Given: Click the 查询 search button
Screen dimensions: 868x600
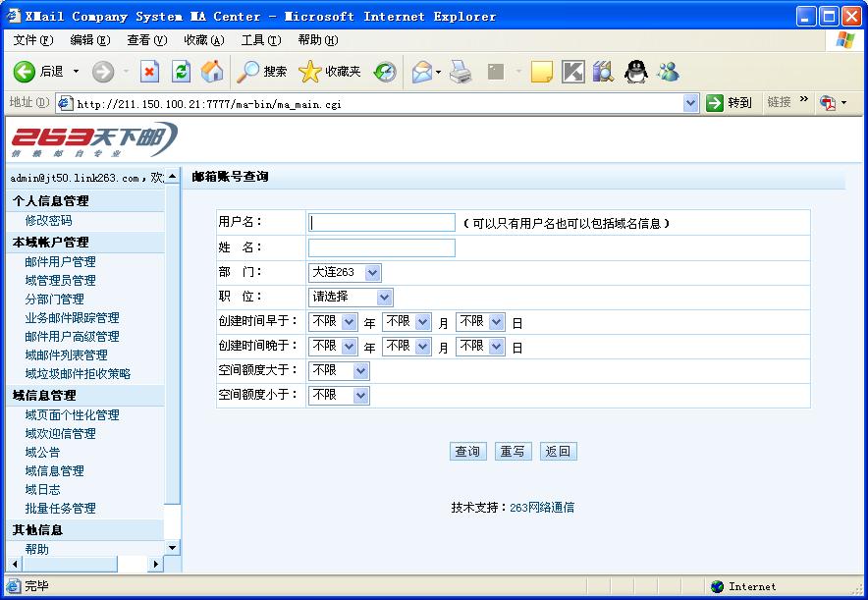Looking at the screenshot, I should click(467, 452).
